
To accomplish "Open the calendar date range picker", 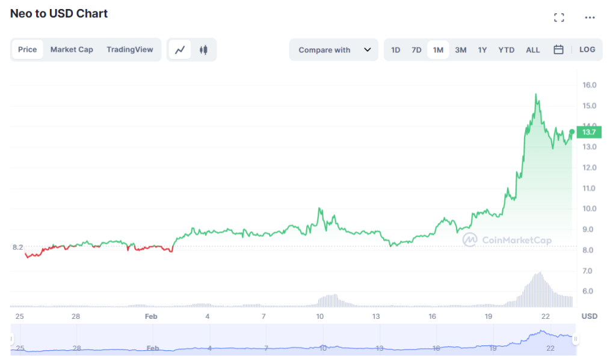I will (x=558, y=49).
